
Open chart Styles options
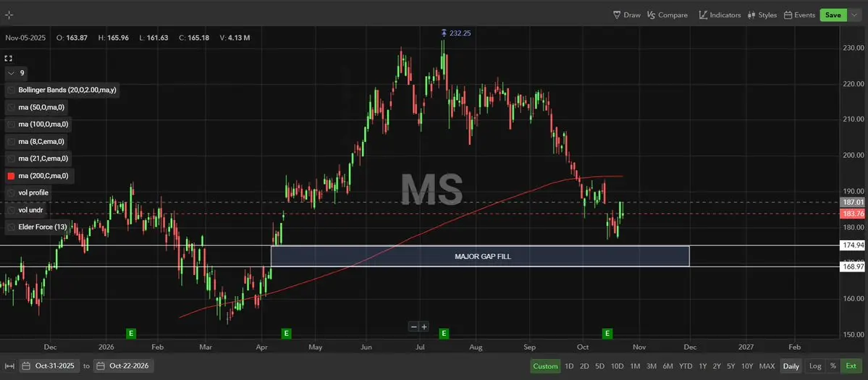762,15
